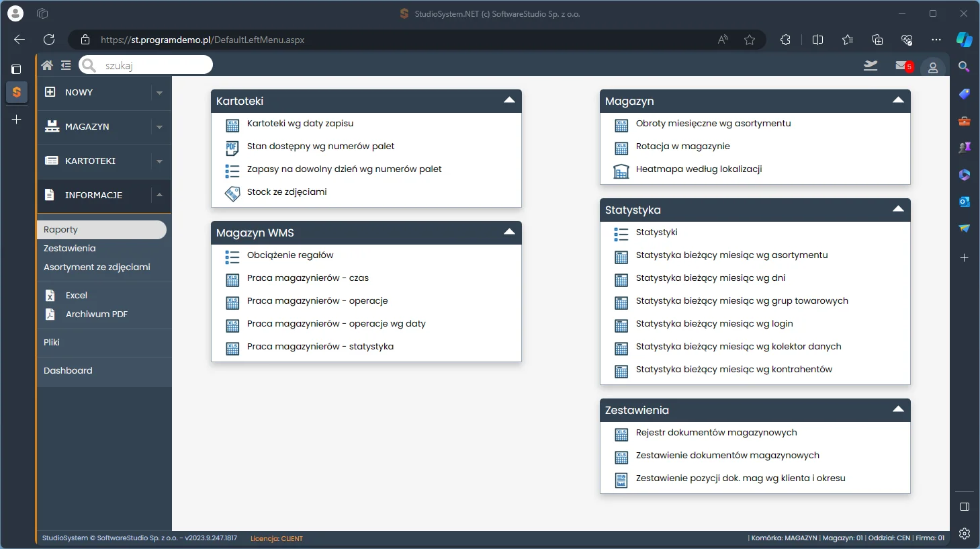This screenshot has width=980, height=549.
Task: Click XLS icon beside Obroty miesięczne wg asortymentu
Action: (621, 125)
